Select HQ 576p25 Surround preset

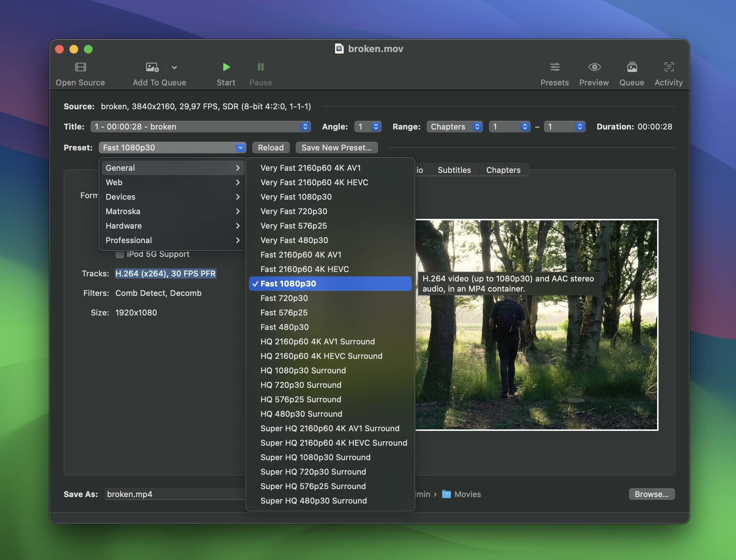click(x=330, y=399)
